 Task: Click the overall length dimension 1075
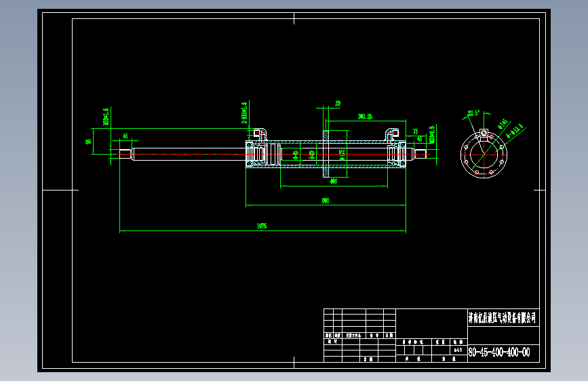point(261,226)
